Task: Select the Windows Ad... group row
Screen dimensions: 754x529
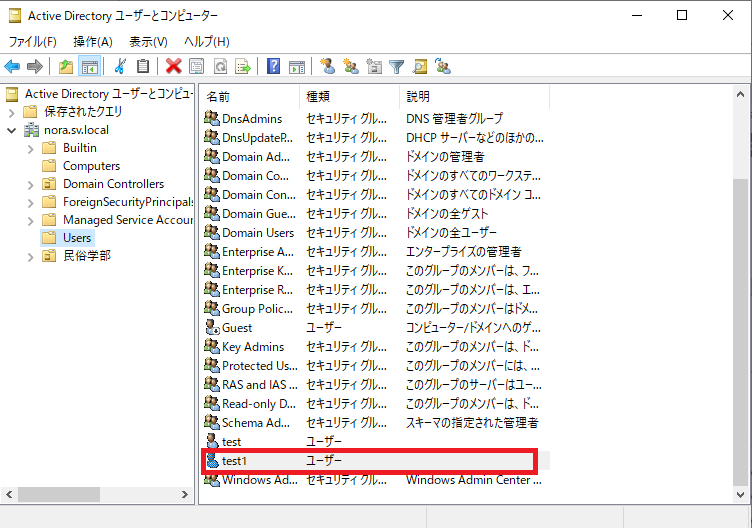Action: pos(376,480)
